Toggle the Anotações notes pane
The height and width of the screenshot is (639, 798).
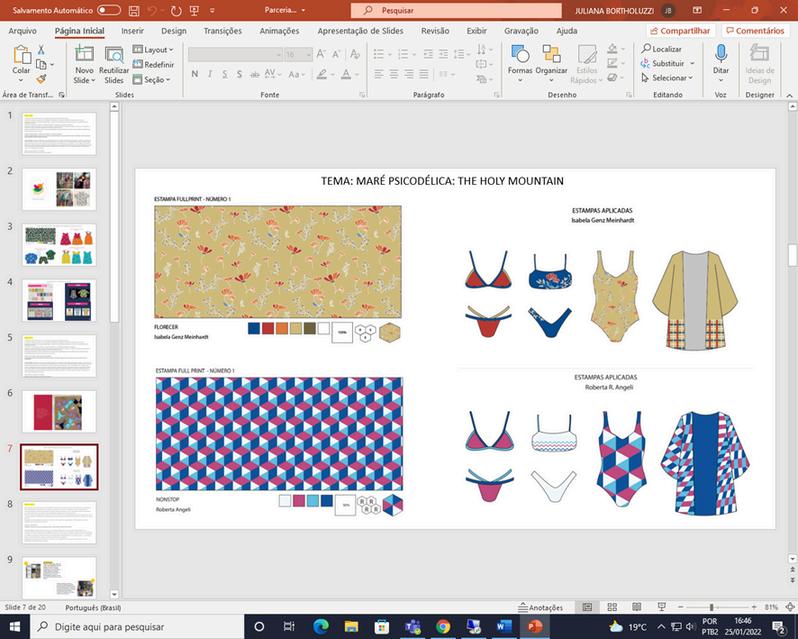pos(540,607)
